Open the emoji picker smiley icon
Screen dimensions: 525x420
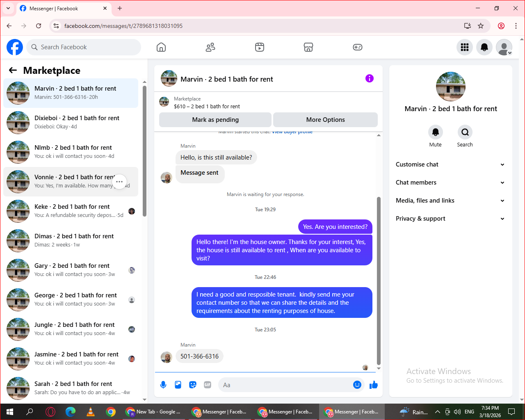(x=357, y=385)
